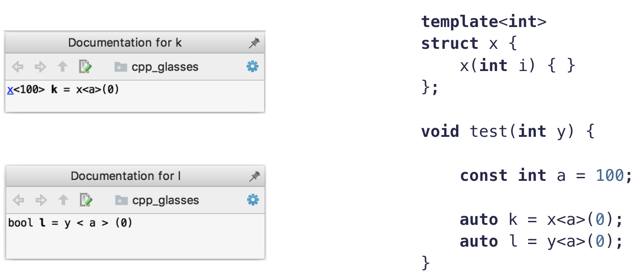Click cpp_glasses folder label in k popup

click(165, 67)
